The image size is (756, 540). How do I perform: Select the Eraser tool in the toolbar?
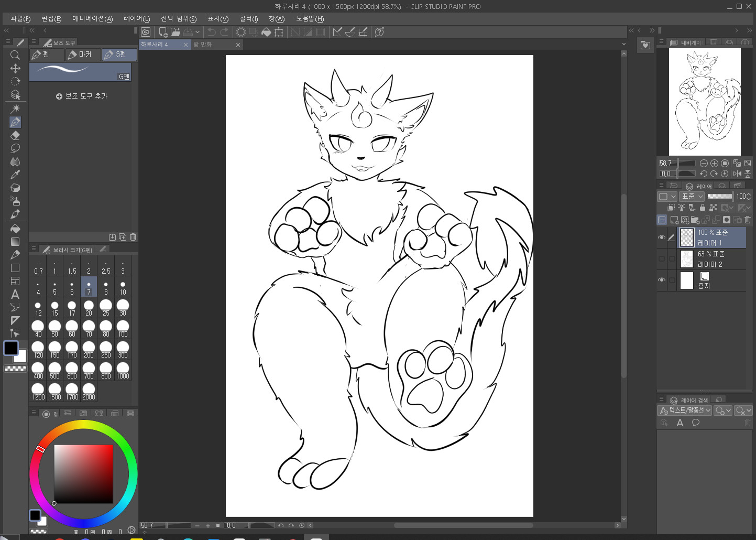[x=15, y=135]
